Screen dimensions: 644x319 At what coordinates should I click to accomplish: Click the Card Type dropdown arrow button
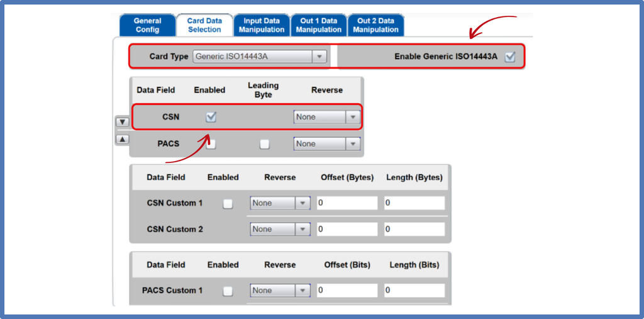[319, 57]
